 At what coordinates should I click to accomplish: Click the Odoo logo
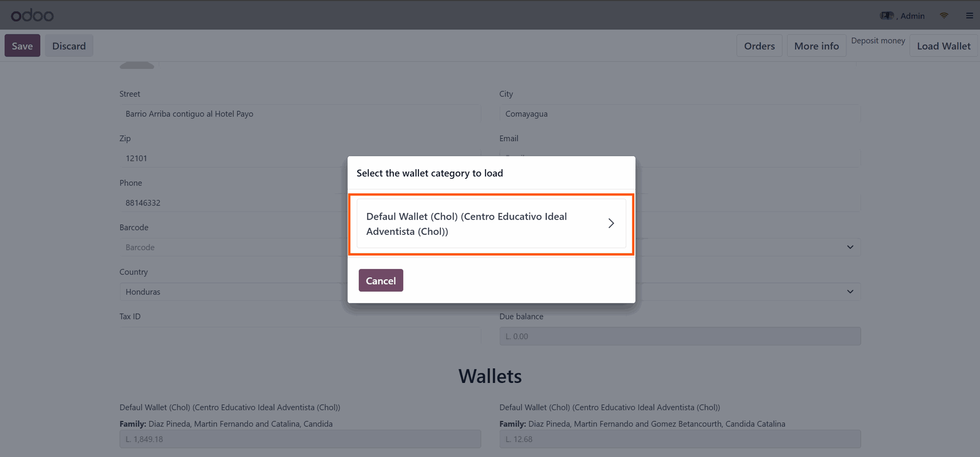click(32, 15)
